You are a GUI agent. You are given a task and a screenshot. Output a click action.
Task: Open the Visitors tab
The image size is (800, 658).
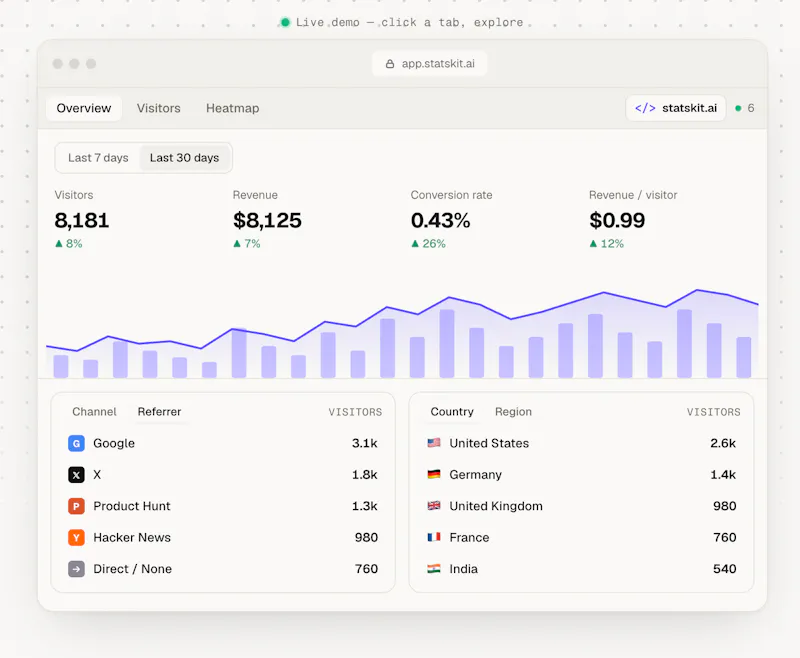tap(159, 108)
